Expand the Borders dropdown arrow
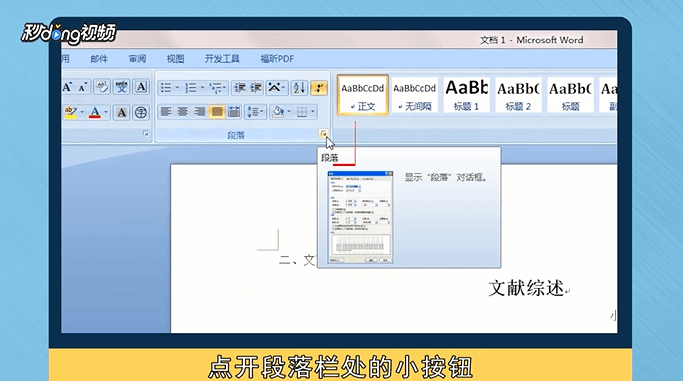683x381 pixels. coord(312,112)
